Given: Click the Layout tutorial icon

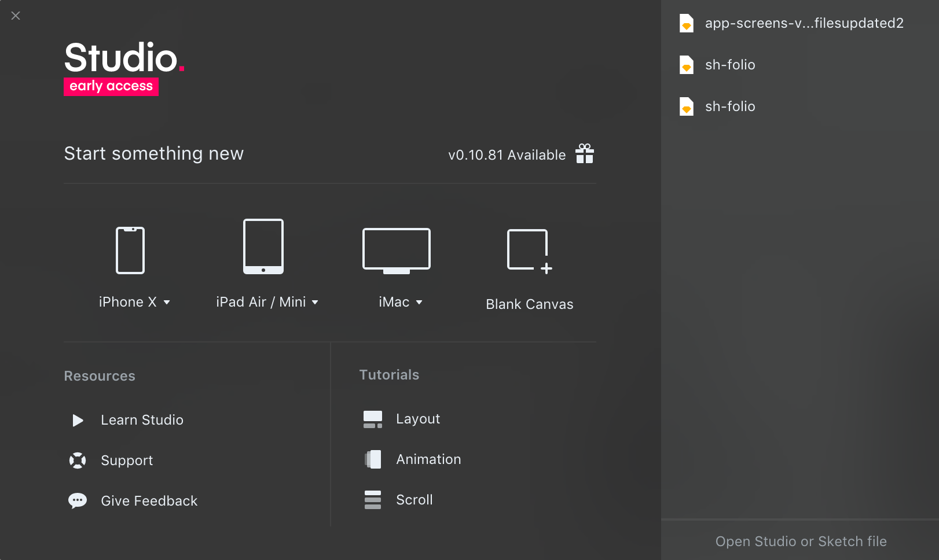Looking at the screenshot, I should [x=373, y=419].
